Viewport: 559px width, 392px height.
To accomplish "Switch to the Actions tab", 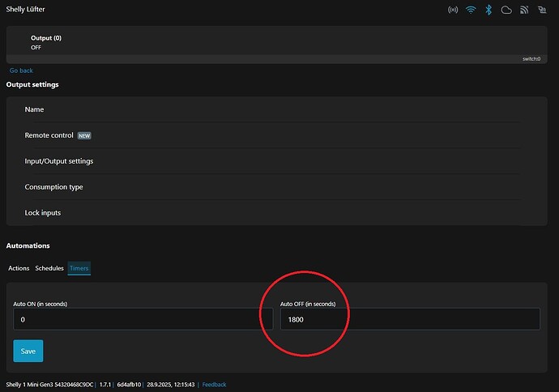I will [x=19, y=268].
